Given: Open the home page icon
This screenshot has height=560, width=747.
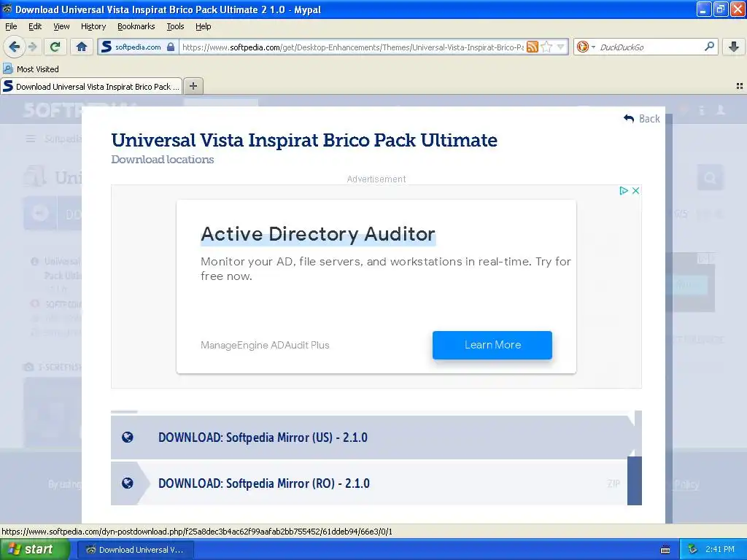Looking at the screenshot, I should coord(82,47).
